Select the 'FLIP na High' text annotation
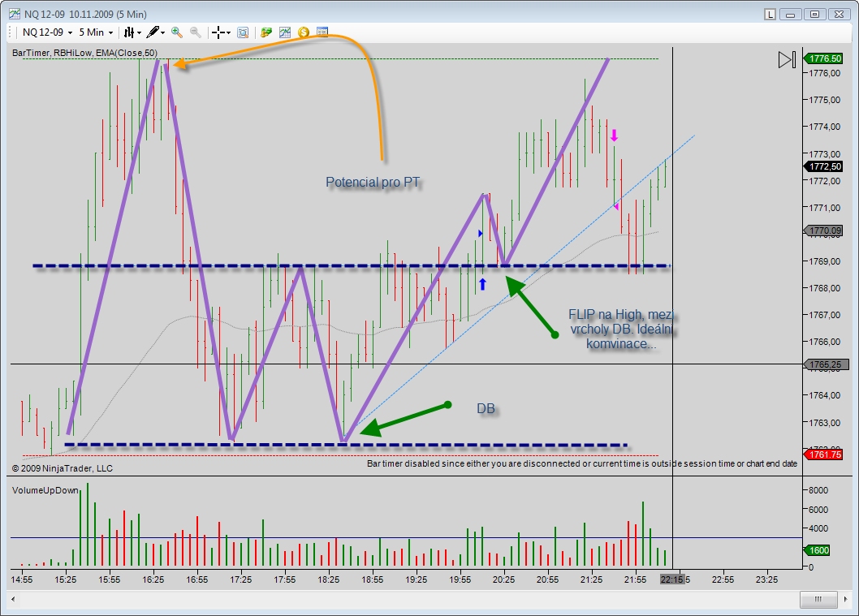This screenshot has height=616, width=859. 621,329
